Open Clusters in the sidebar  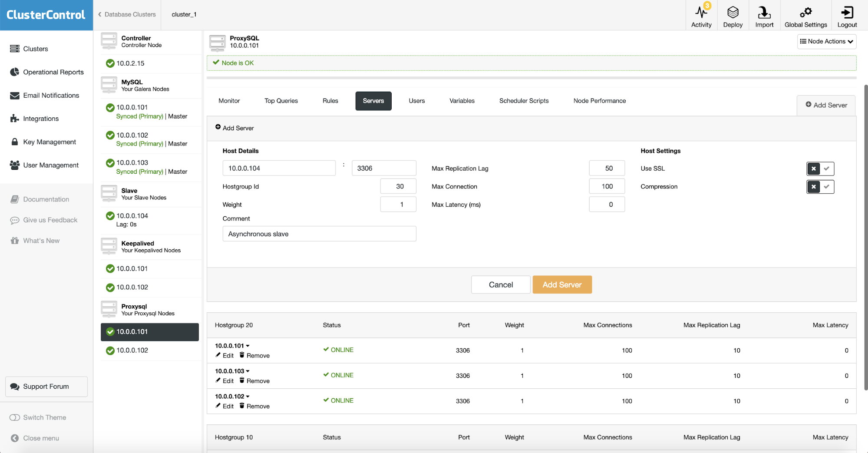pos(29,49)
